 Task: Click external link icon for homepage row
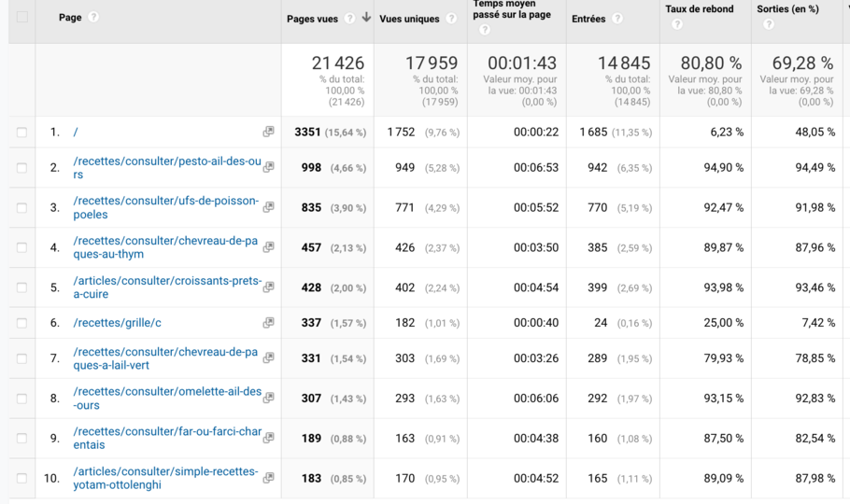(x=268, y=133)
